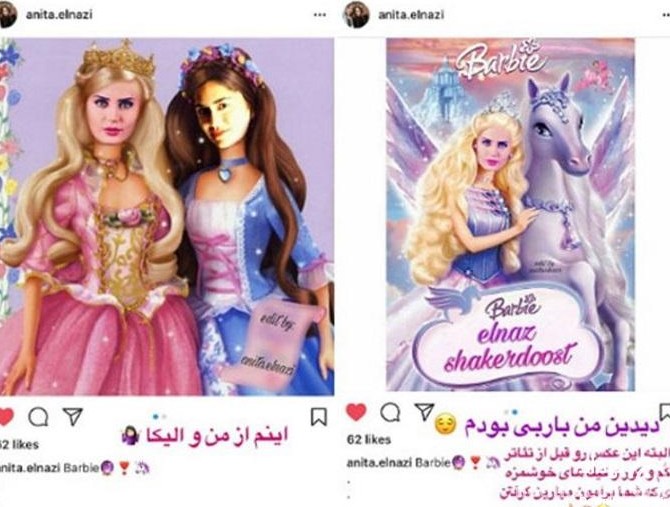Viewport: 670px width, 507px height.
Task: Open comments on the left princess post
Action: pyautogui.click(x=38, y=417)
